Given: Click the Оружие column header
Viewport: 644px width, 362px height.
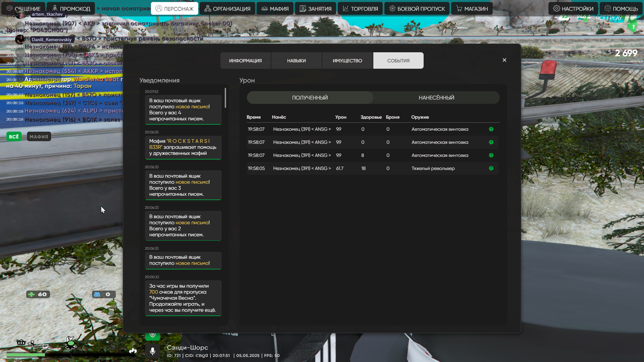Looking at the screenshot, I should 420,117.
